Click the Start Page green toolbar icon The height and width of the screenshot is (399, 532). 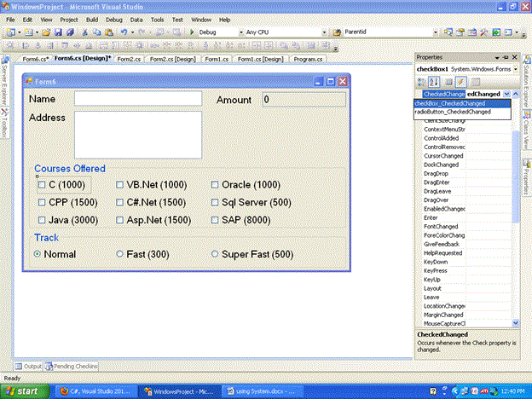pyautogui.click(x=496, y=32)
